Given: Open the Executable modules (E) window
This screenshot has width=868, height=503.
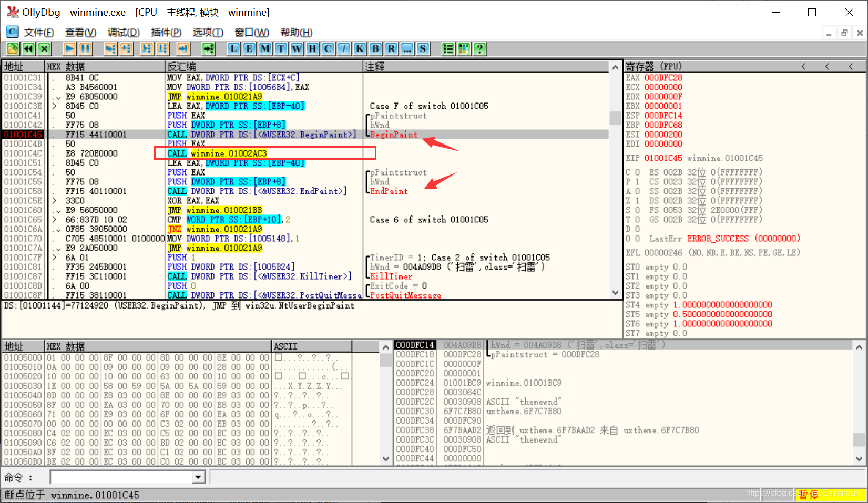Looking at the screenshot, I should pyautogui.click(x=249, y=49).
